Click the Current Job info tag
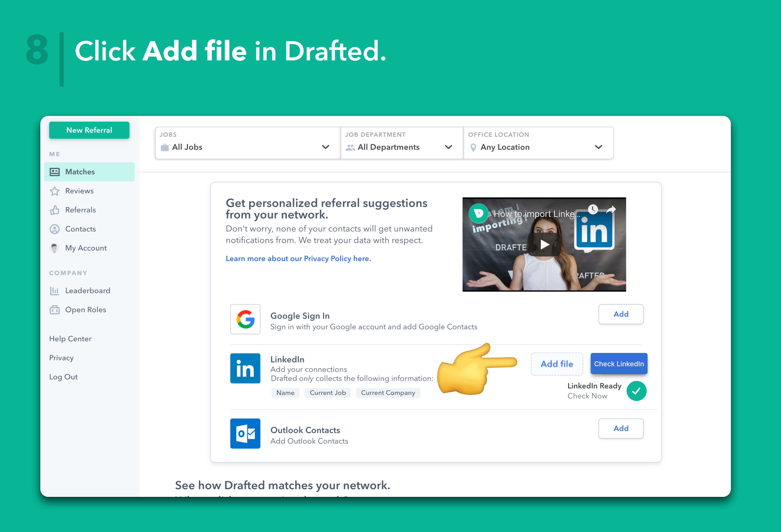Viewport: 781px width, 532px height. 328,393
